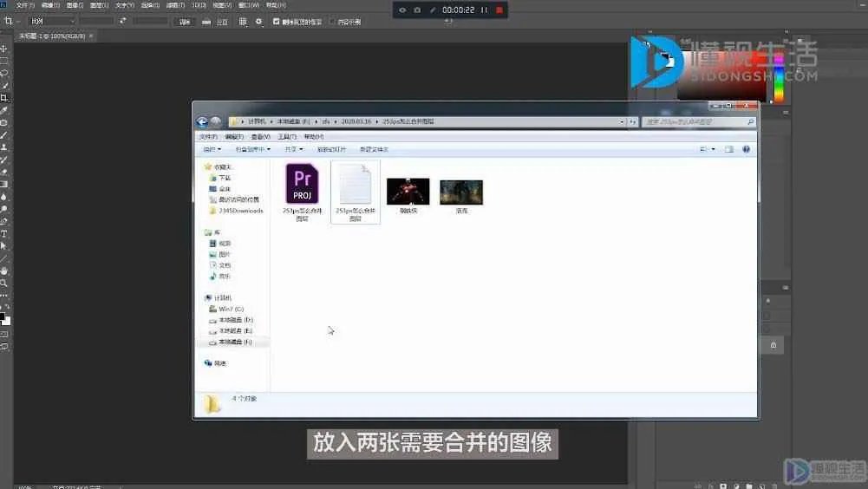
Task: Open the 组织 dropdown in Explorer
Action: [212, 149]
